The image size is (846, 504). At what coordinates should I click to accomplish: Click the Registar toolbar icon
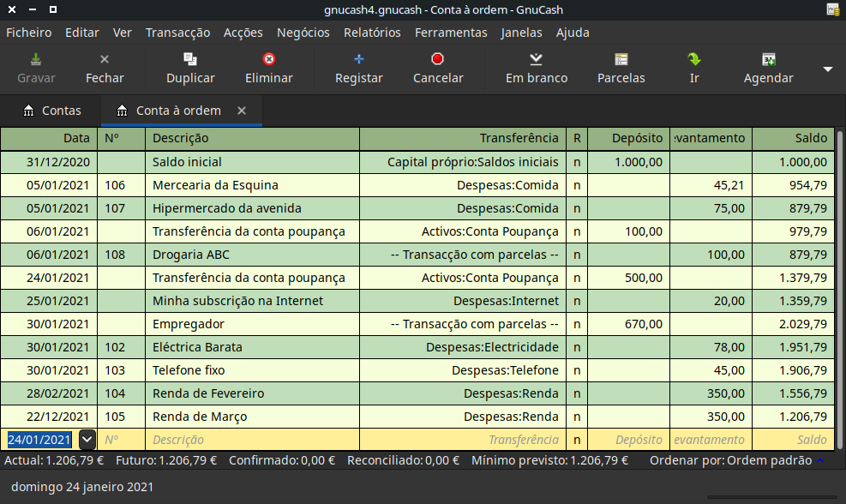[x=358, y=68]
